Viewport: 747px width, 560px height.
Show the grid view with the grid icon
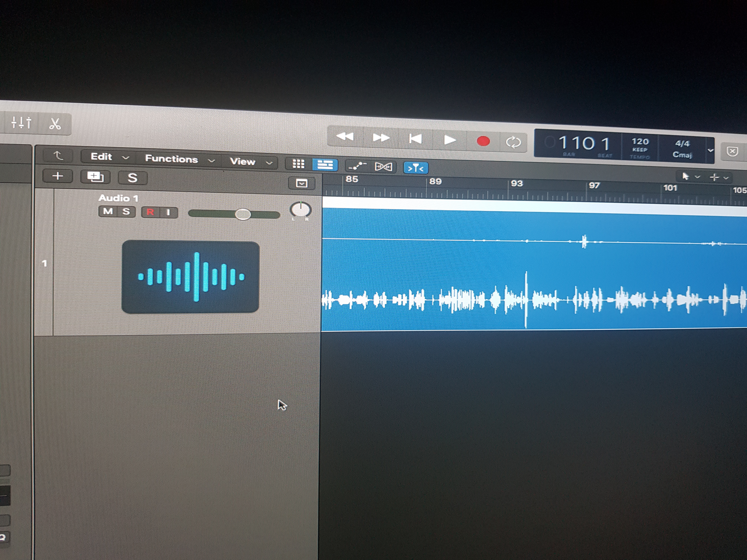tap(298, 164)
